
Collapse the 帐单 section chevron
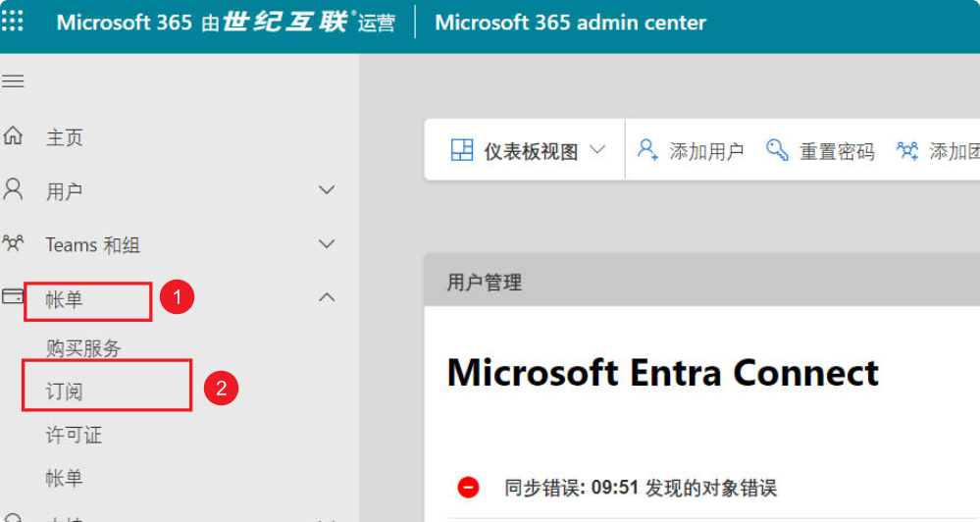click(327, 297)
